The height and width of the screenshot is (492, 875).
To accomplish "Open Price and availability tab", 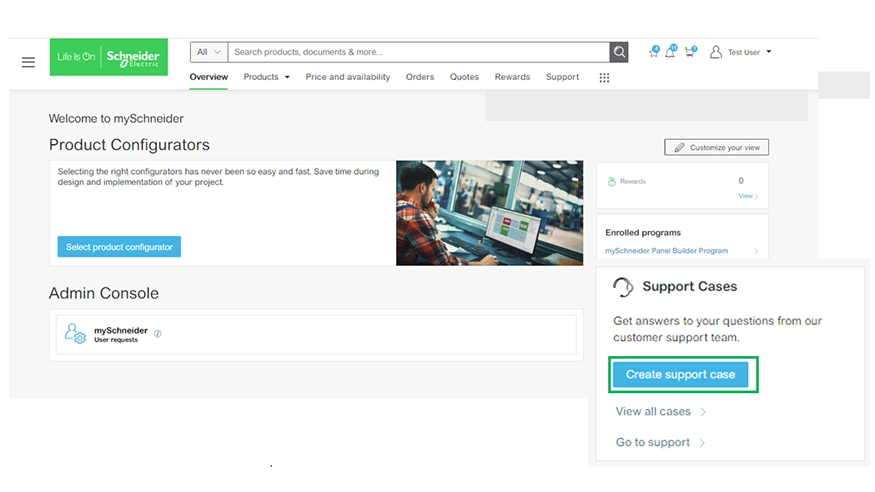I will pos(348,77).
